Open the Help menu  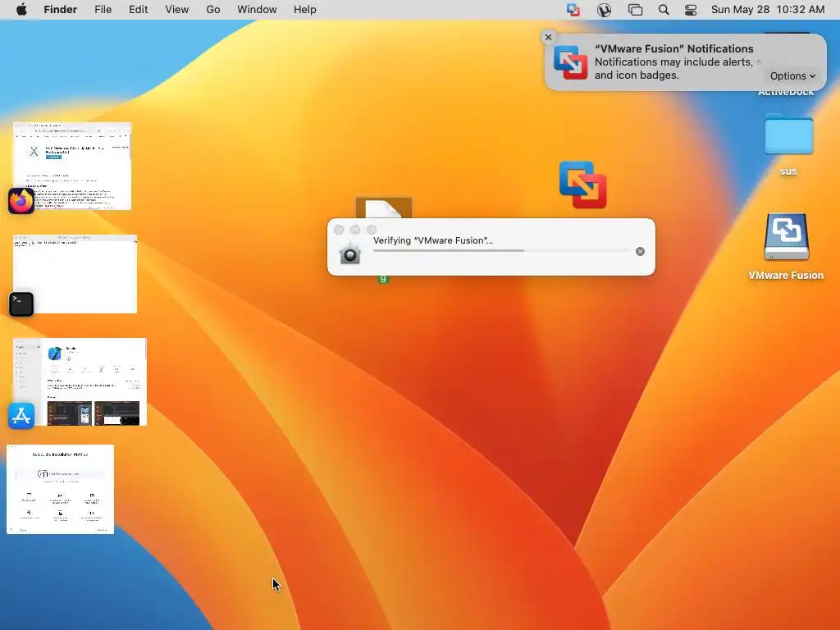(305, 10)
